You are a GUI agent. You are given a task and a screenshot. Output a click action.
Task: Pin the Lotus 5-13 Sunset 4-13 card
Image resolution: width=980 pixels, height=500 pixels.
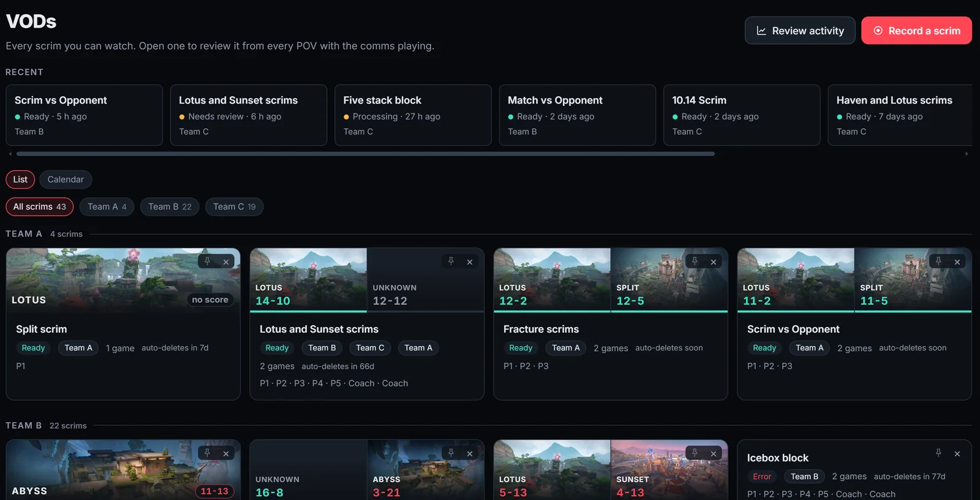[695, 453]
